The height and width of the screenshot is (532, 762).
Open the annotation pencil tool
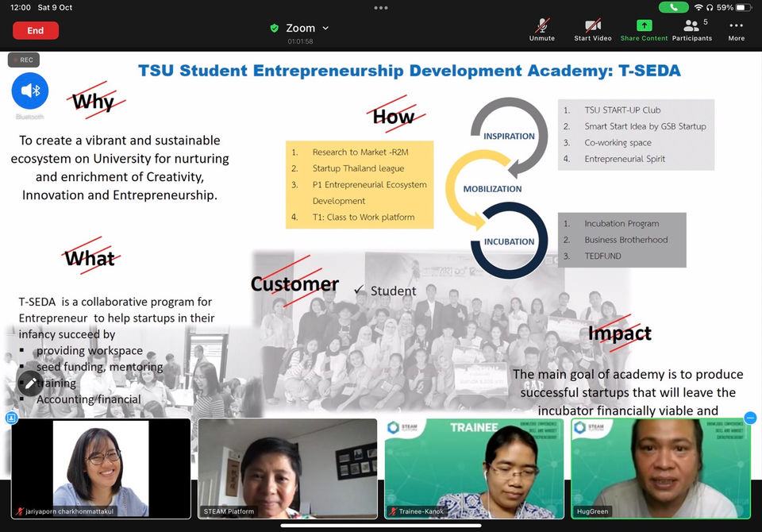point(30,384)
